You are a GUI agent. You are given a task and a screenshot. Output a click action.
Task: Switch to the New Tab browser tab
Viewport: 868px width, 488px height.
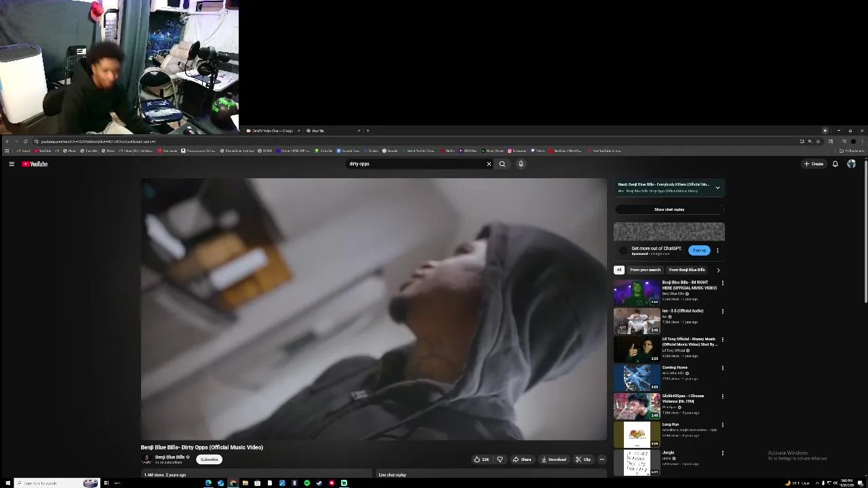[x=332, y=131]
